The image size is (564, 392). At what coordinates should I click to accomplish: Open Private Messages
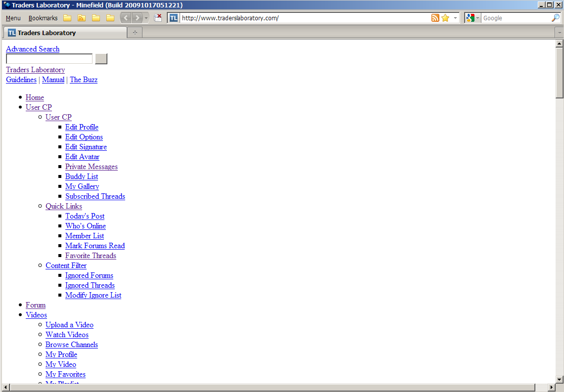tap(92, 167)
